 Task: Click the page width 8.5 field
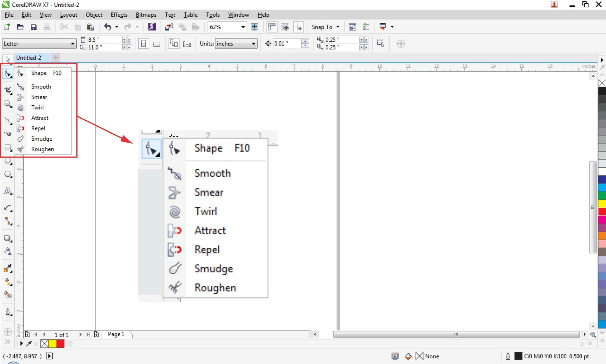click(104, 40)
